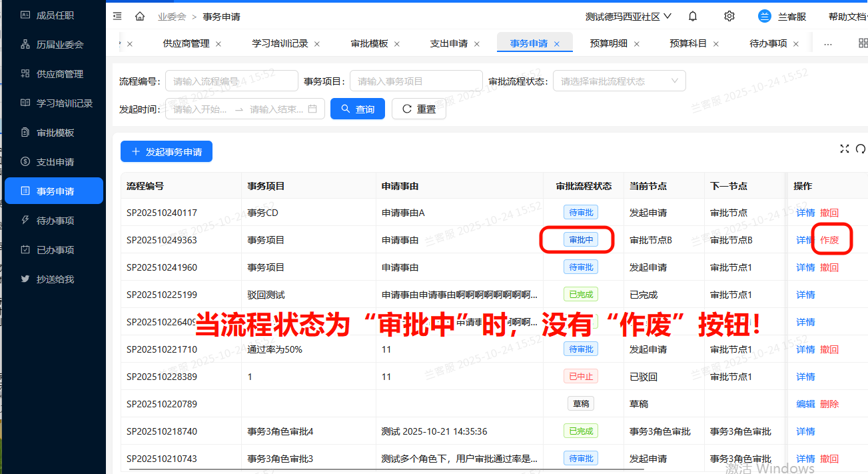The height and width of the screenshot is (474, 868).
Task: Click 删除 for draft SP202510220789
Action: coord(829,404)
